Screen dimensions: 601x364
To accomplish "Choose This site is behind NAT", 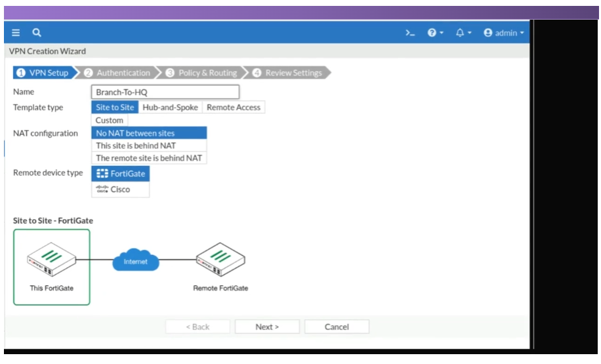I will pyautogui.click(x=149, y=146).
